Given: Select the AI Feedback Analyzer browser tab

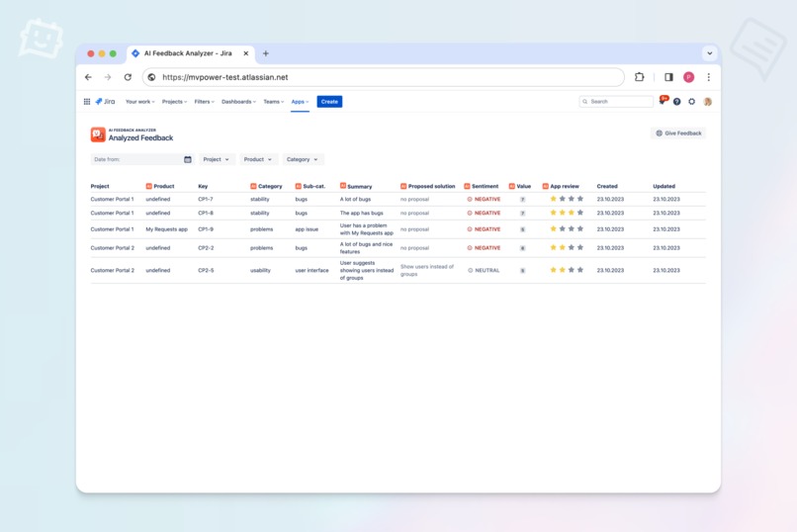Looking at the screenshot, I should pyautogui.click(x=191, y=53).
